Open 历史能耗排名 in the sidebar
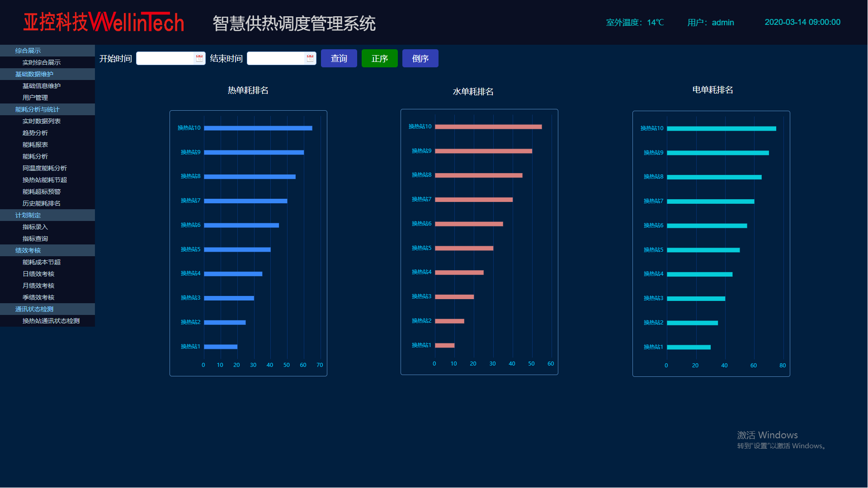Image resolution: width=868 pixels, height=488 pixels. tap(42, 203)
